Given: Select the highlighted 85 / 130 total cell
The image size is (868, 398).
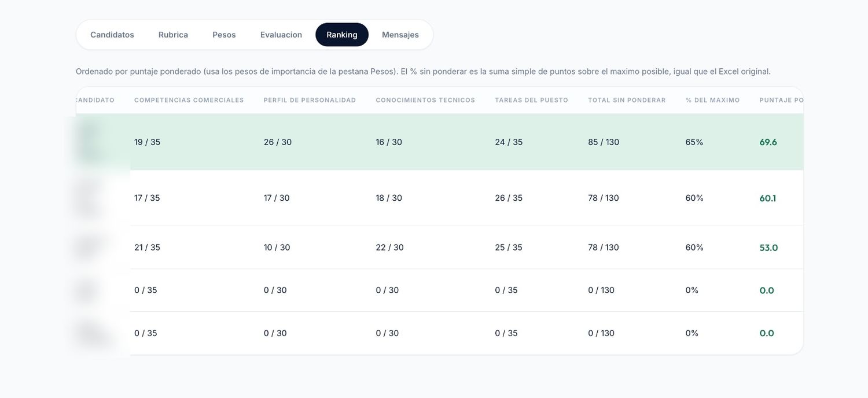Looking at the screenshot, I should 604,142.
